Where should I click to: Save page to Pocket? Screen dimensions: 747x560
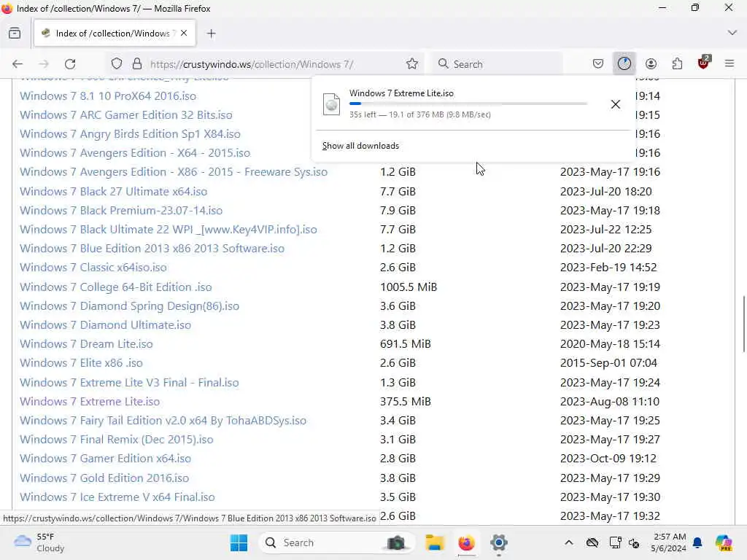pos(598,64)
